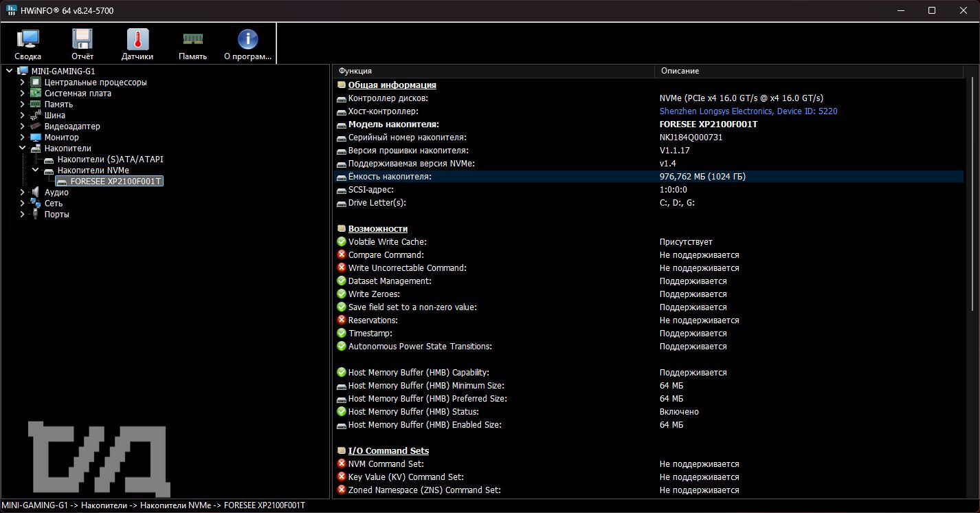Viewport: 980px width, 513px height.
Task: Click the Порты ports icon in tree
Action: click(x=36, y=215)
